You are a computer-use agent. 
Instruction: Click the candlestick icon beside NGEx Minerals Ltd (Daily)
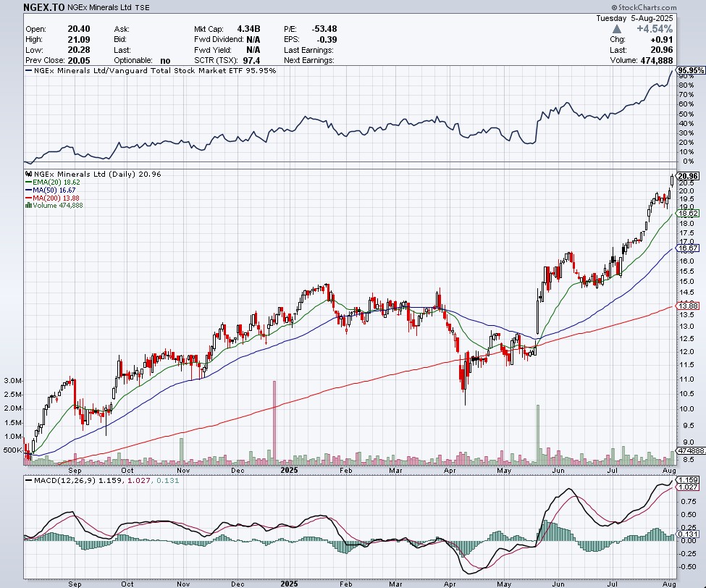[29, 175]
